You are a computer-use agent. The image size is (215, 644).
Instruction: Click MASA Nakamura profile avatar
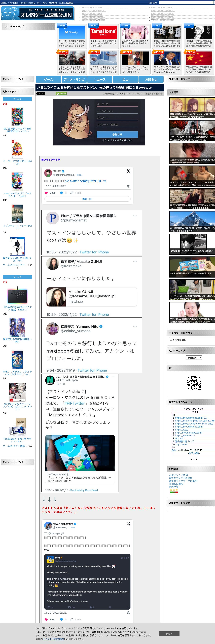(48, 525)
